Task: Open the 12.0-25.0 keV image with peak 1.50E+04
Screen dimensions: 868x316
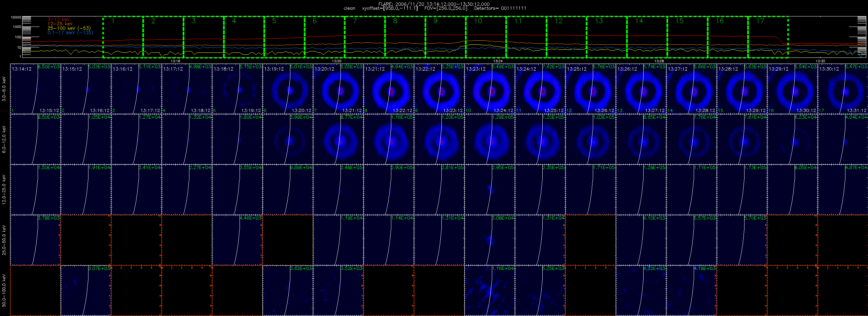Action: (35, 190)
